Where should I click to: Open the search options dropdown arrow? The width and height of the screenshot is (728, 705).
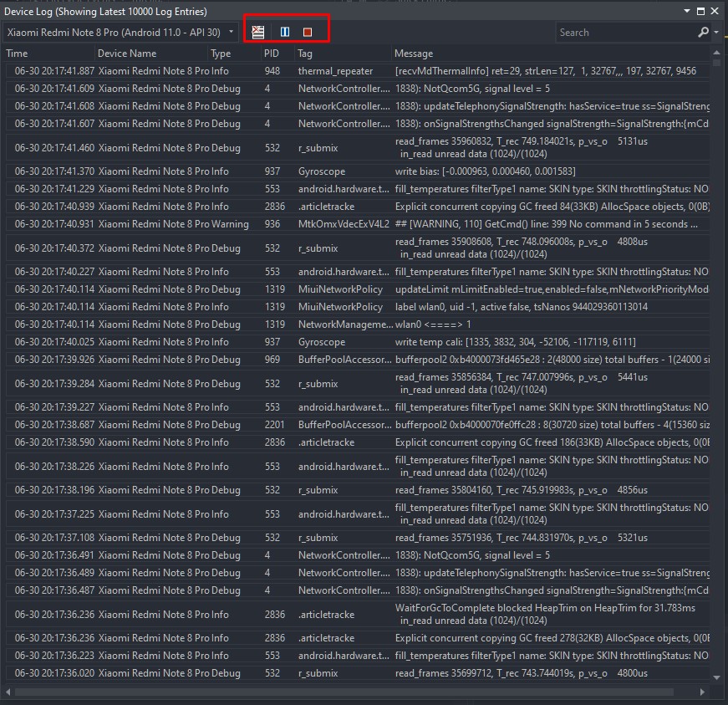[716, 32]
